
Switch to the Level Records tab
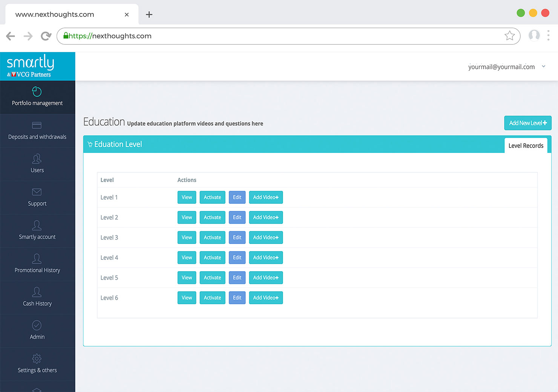pyautogui.click(x=526, y=145)
